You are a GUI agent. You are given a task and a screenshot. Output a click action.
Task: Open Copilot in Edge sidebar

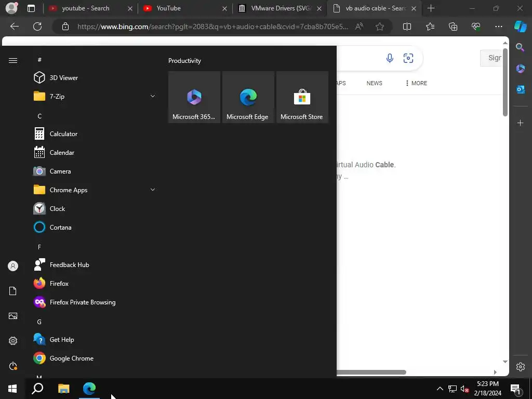coord(520,26)
